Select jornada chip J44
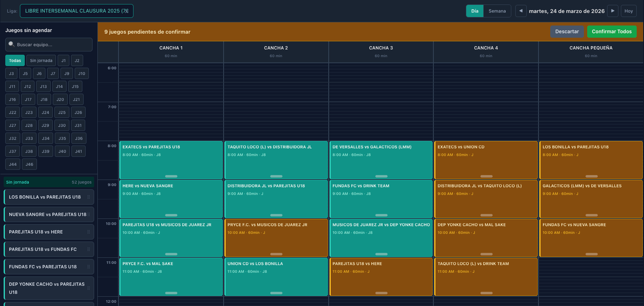 (13, 164)
